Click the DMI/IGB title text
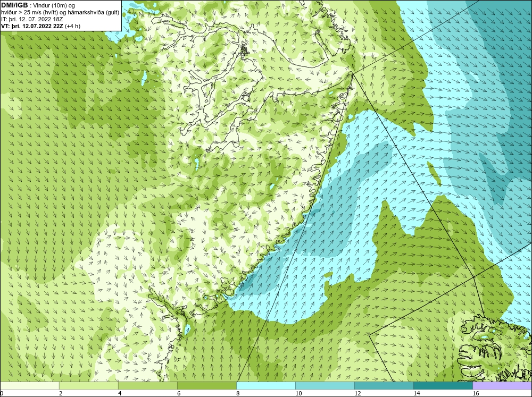The height and width of the screenshot is (397, 532). point(14,5)
